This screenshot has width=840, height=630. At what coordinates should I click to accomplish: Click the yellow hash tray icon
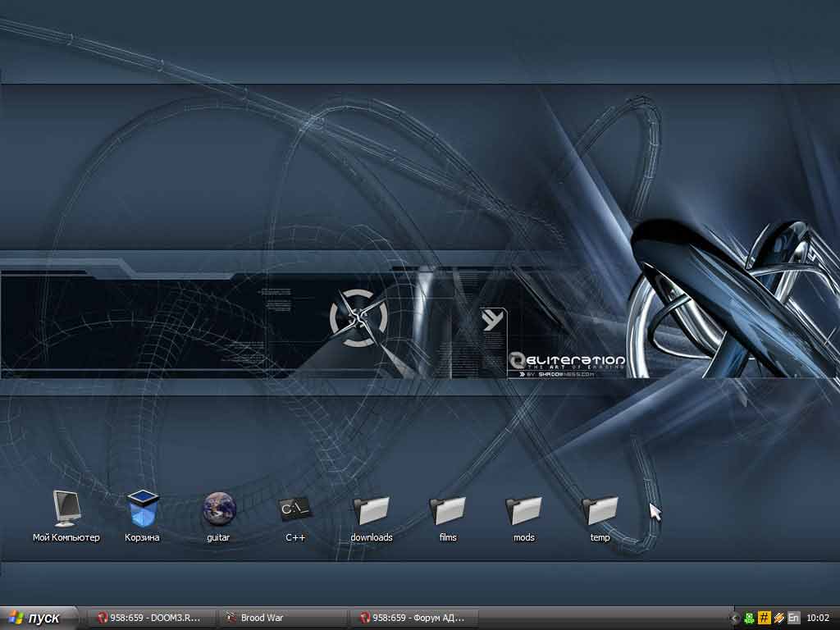(764, 618)
